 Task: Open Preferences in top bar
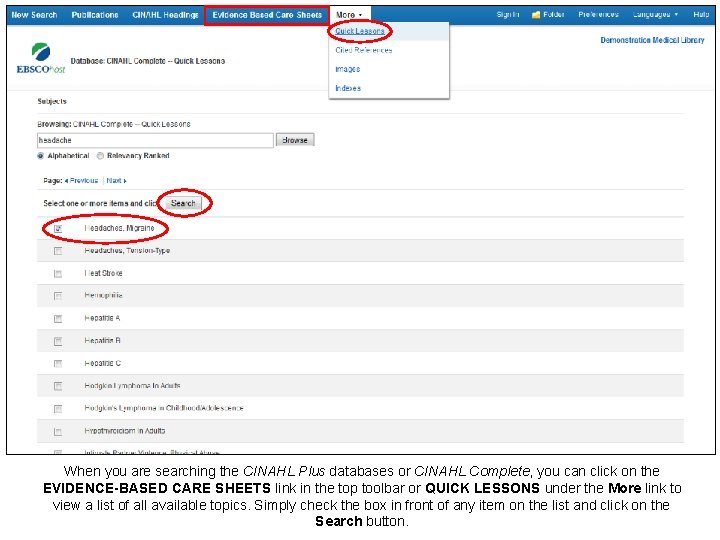(598, 15)
